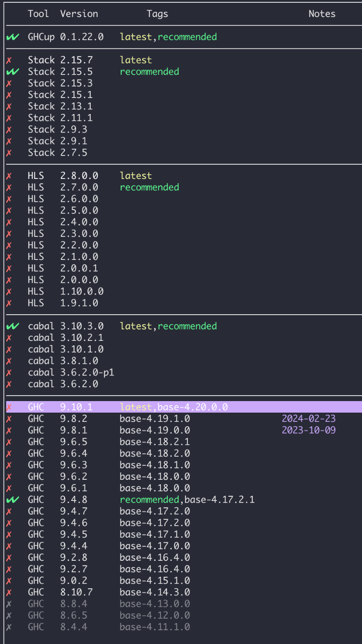Click the red X beside cabal 3.10.2.1
This screenshot has height=644, width=362.
coord(9,338)
